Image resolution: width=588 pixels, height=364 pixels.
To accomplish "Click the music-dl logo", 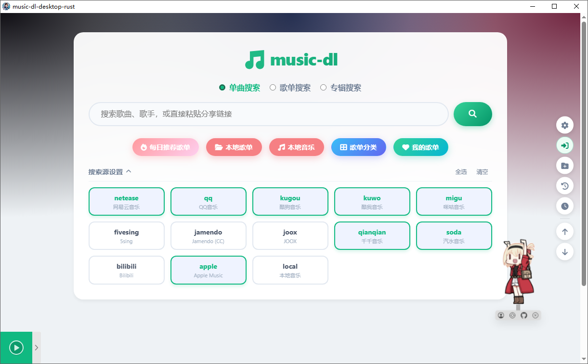I will [x=291, y=60].
